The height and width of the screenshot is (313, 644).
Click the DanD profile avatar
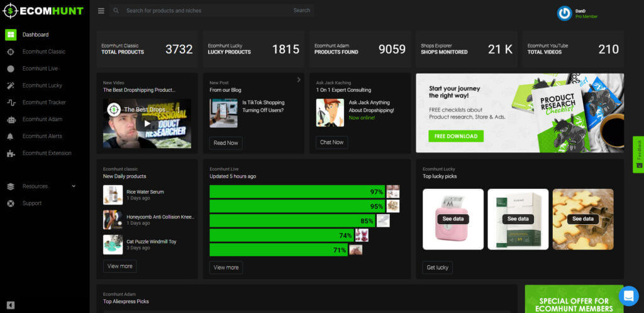pos(564,13)
